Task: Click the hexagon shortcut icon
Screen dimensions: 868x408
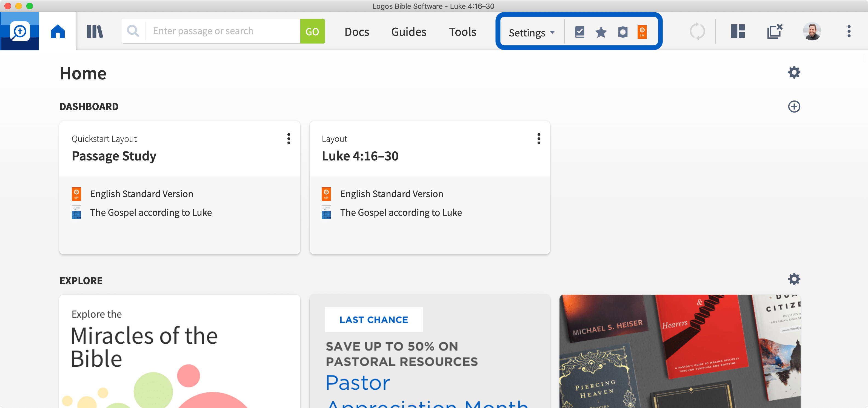Action: tap(623, 32)
